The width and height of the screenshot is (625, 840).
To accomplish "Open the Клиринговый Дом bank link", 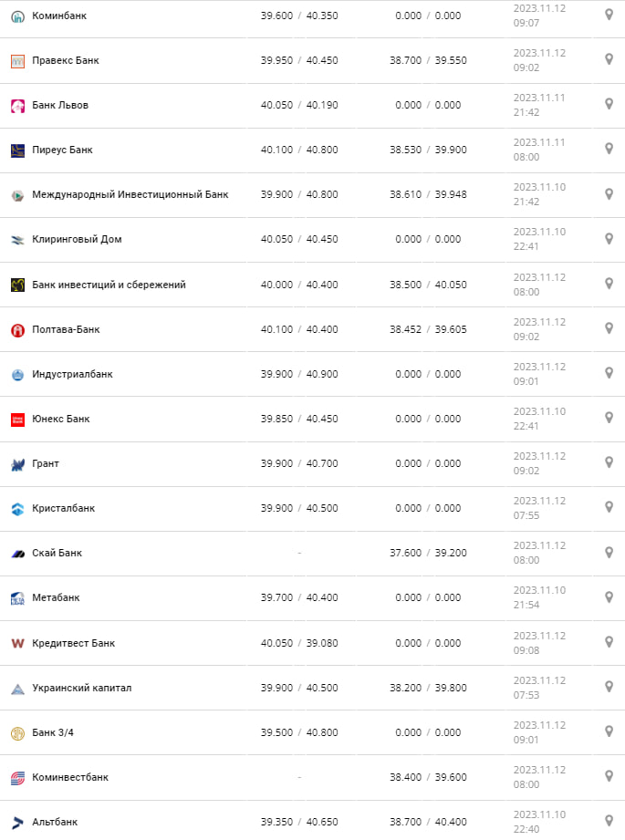I will (x=77, y=240).
